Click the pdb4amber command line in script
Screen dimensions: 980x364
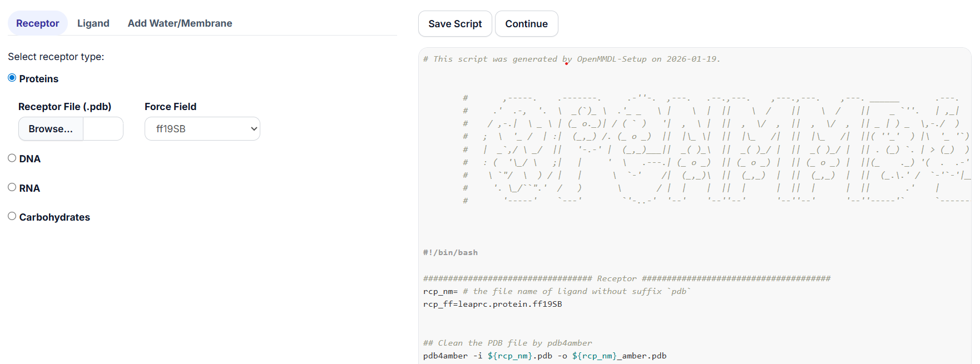point(545,356)
